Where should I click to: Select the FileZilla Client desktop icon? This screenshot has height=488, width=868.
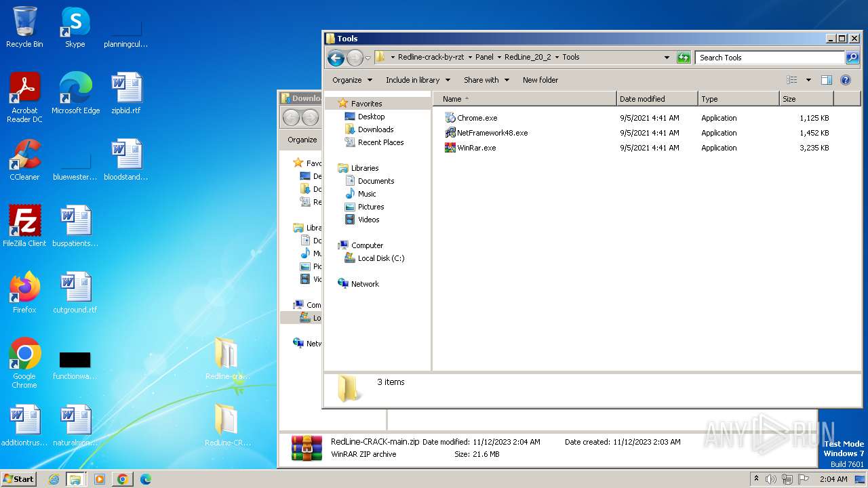point(24,226)
